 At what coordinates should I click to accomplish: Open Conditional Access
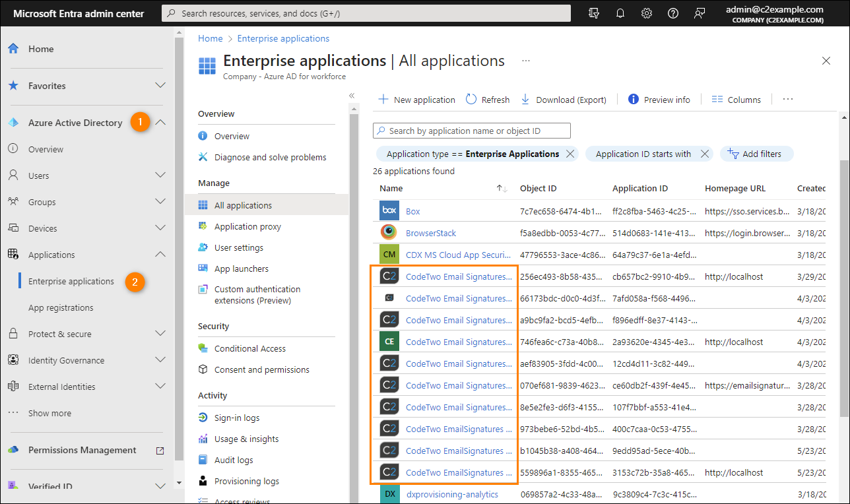pyautogui.click(x=250, y=348)
